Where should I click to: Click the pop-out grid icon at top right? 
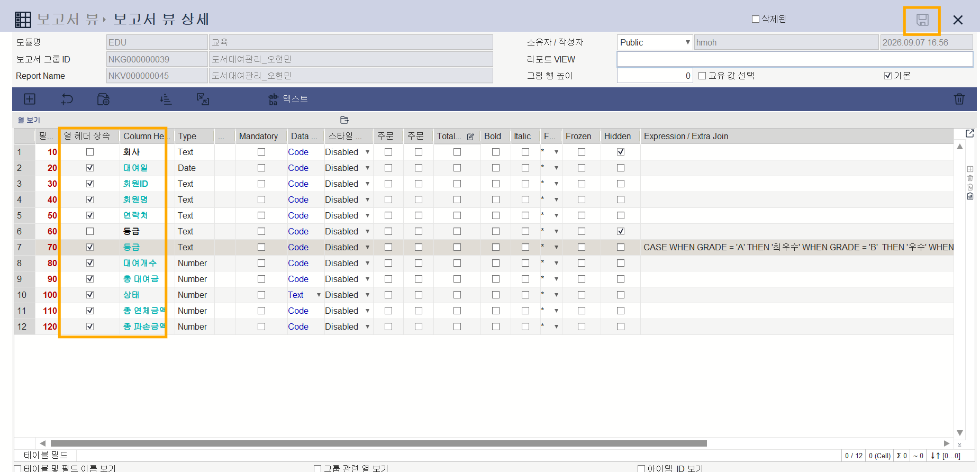pos(969,133)
